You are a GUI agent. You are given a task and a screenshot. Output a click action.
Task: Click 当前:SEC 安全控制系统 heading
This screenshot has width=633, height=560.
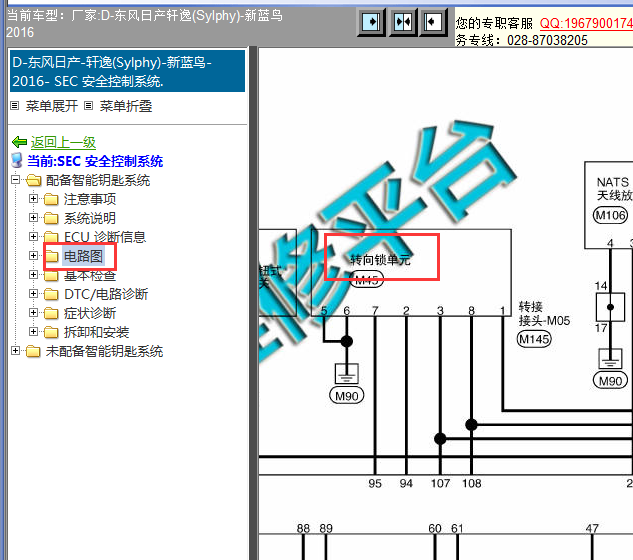95,161
